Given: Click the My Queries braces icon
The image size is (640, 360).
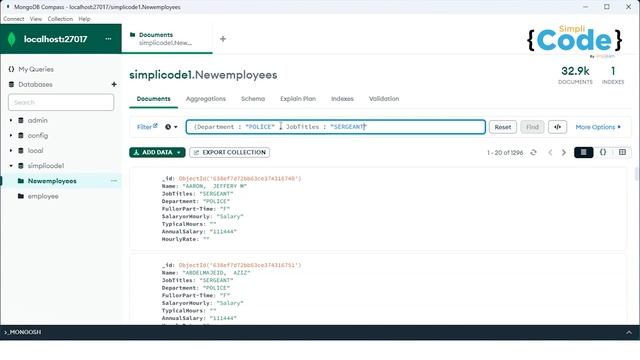Looking at the screenshot, I should 11,69.
